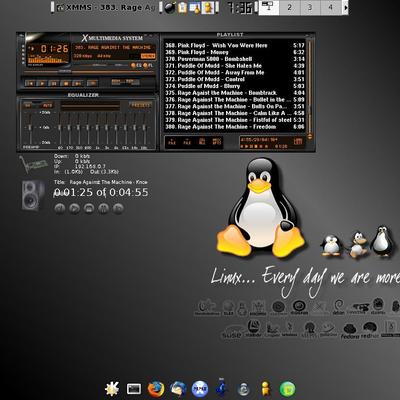Launch Thunderbird from the bottom dock

(178, 389)
